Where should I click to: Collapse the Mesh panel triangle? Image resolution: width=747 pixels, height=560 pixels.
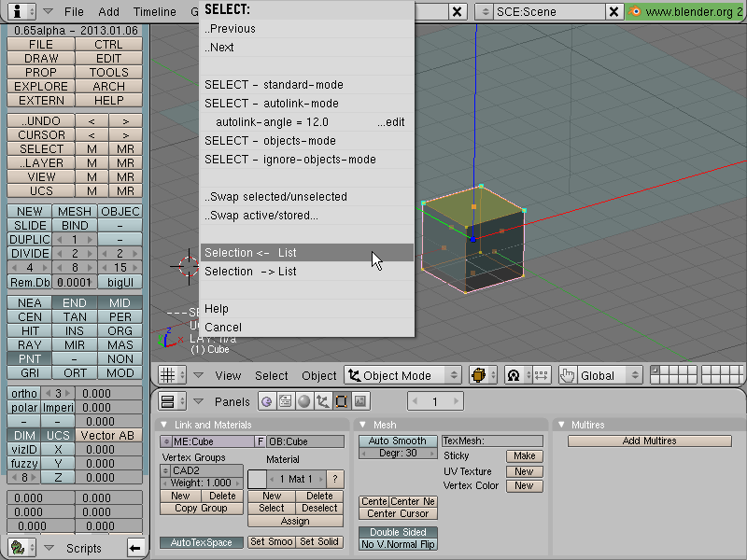362,425
